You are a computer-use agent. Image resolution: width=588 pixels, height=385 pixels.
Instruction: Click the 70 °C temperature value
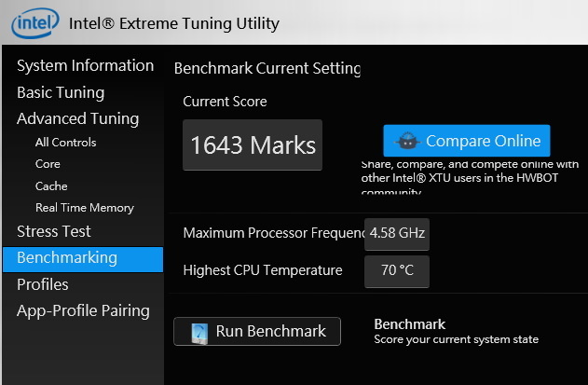[397, 271]
